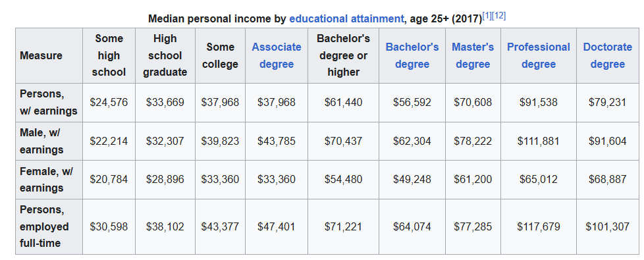The width and height of the screenshot is (644, 260).
Task: Open the Professional degree link
Action: point(539,55)
